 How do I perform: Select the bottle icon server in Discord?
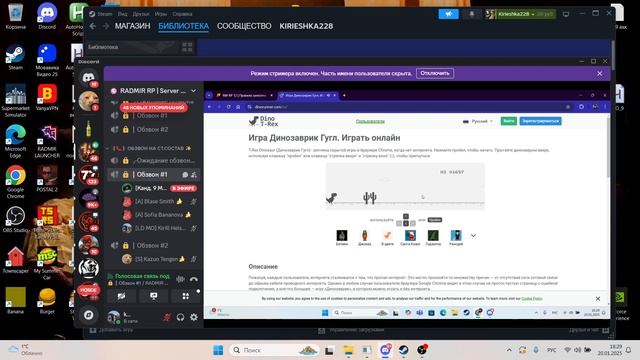coord(88,128)
